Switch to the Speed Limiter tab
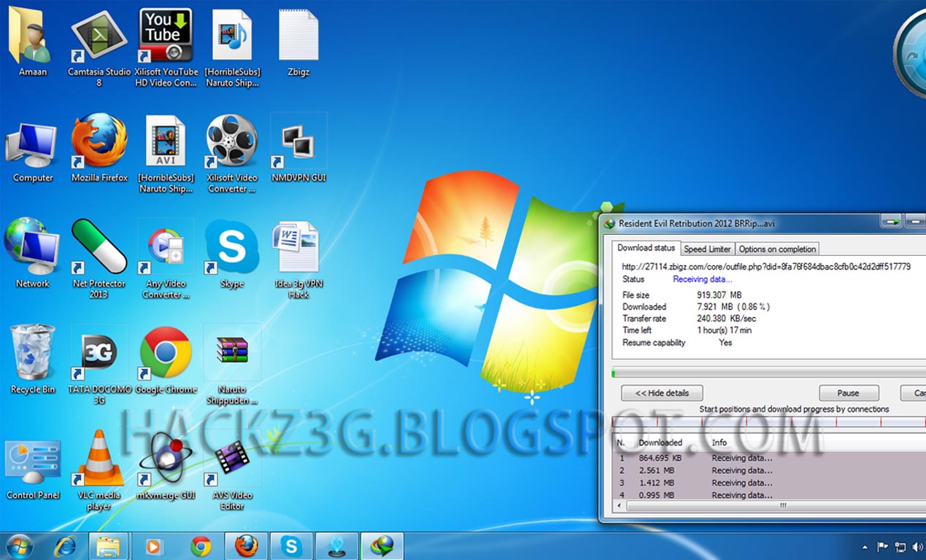This screenshot has height=560, width=926. [x=707, y=249]
